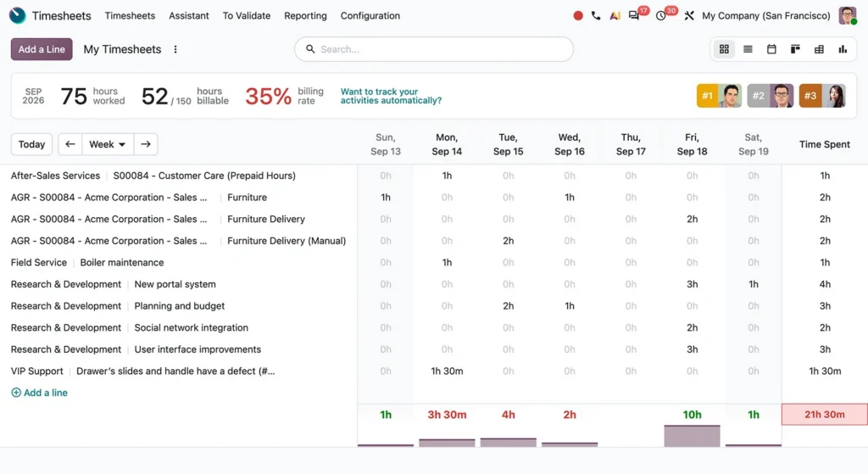Open the #1 leaderboard employee

click(x=719, y=96)
